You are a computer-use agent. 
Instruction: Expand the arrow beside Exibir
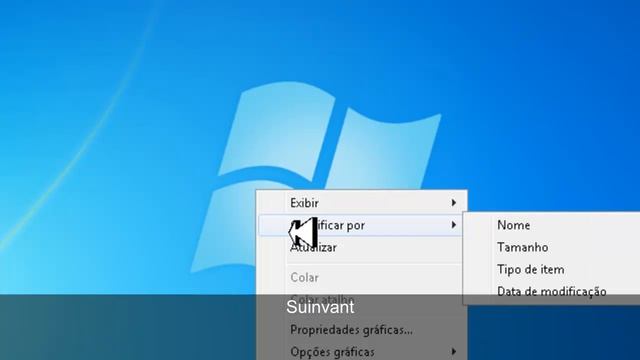[453, 203]
